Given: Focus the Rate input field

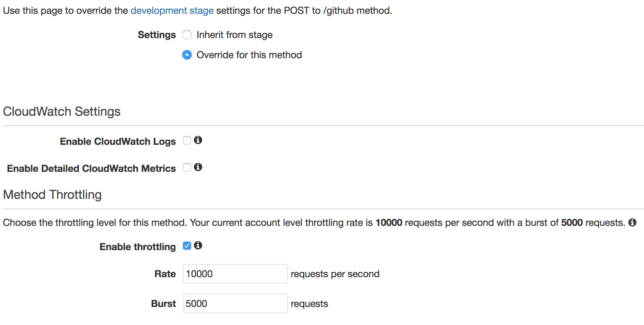Looking at the screenshot, I should tap(235, 274).
